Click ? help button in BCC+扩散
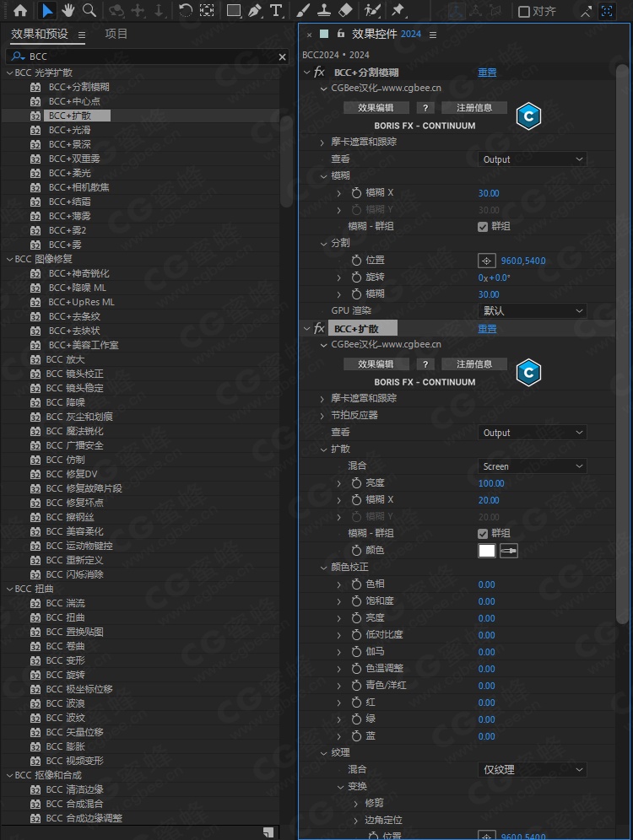633x840 pixels. pyautogui.click(x=425, y=364)
